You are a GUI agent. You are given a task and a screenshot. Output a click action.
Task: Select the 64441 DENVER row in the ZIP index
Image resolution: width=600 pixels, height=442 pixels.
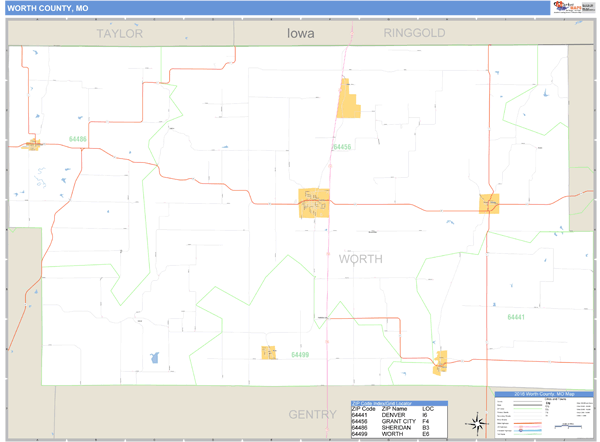point(398,415)
